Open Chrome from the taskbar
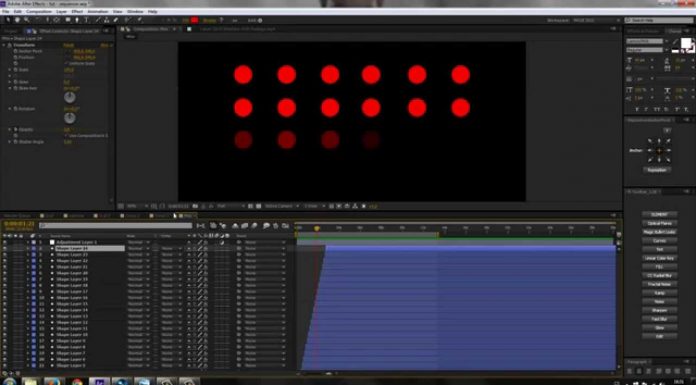 pos(76,381)
